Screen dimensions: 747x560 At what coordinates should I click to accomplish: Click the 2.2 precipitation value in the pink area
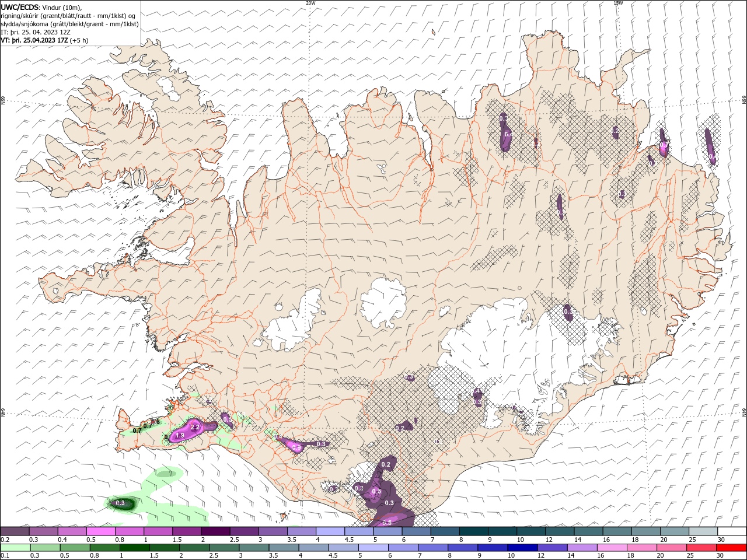point(196,428)
